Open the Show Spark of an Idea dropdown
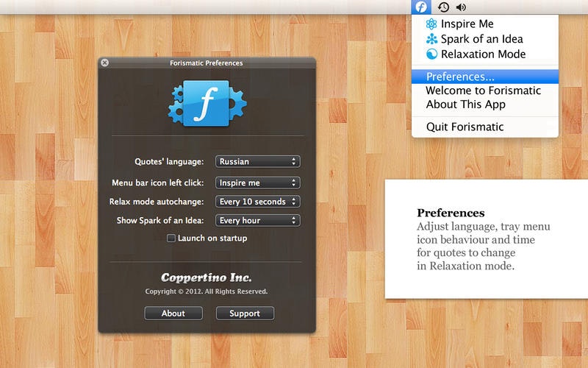The image size is (588, 368). tap(258, 220)
